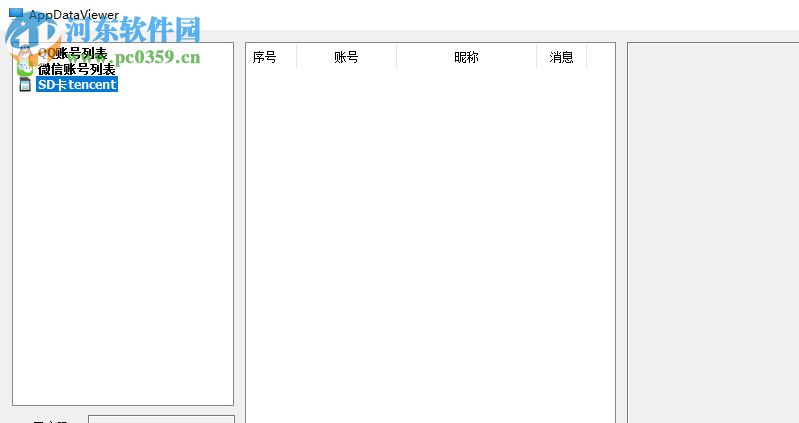799x423 pixels.
Task: Select QQ账号列表 tree item
Action: [x=72, y=54]
